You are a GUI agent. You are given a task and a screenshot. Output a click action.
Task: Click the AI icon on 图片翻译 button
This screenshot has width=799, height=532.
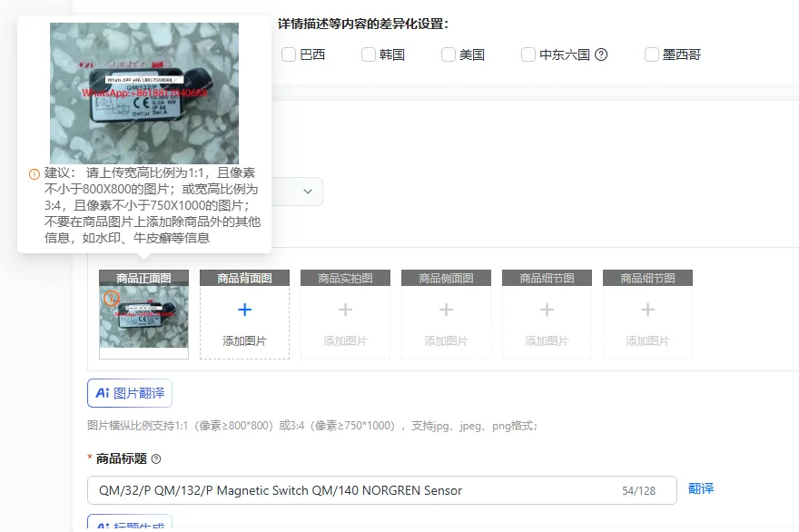point(103,393)
